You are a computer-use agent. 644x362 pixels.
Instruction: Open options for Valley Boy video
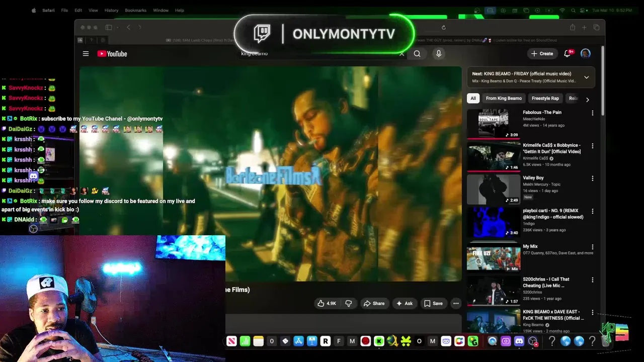point(592,178)
